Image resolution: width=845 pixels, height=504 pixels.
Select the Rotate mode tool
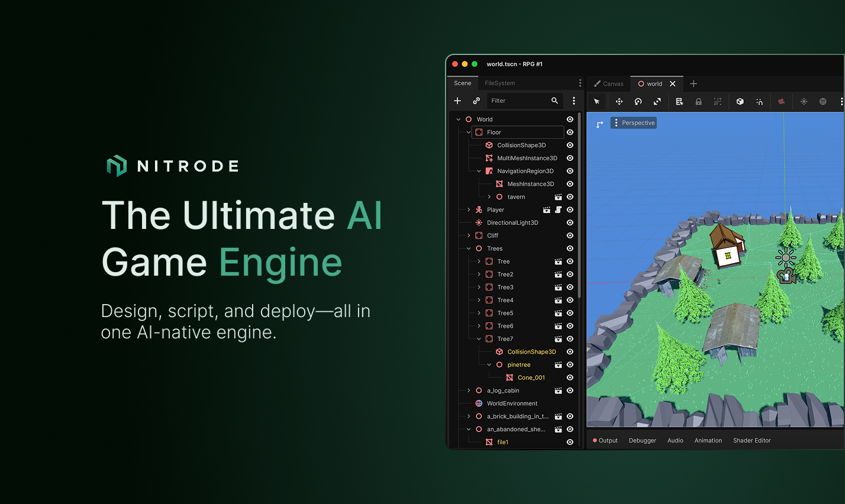[x=638, y=101]
